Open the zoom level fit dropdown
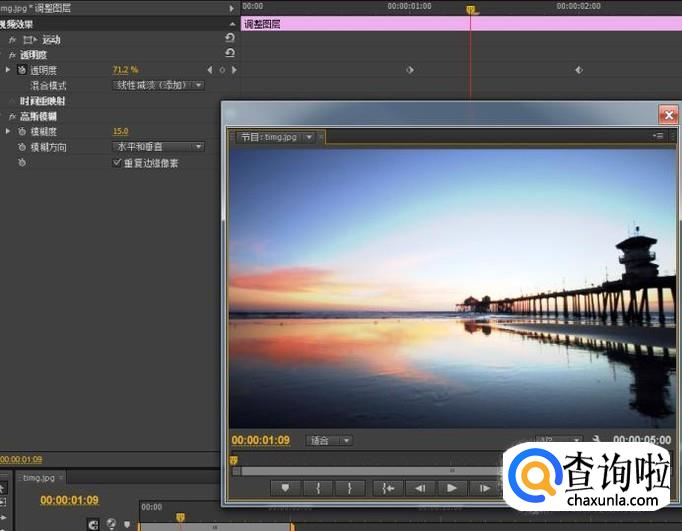Viewport: 682px width, 531px height. tap(330, 440)
